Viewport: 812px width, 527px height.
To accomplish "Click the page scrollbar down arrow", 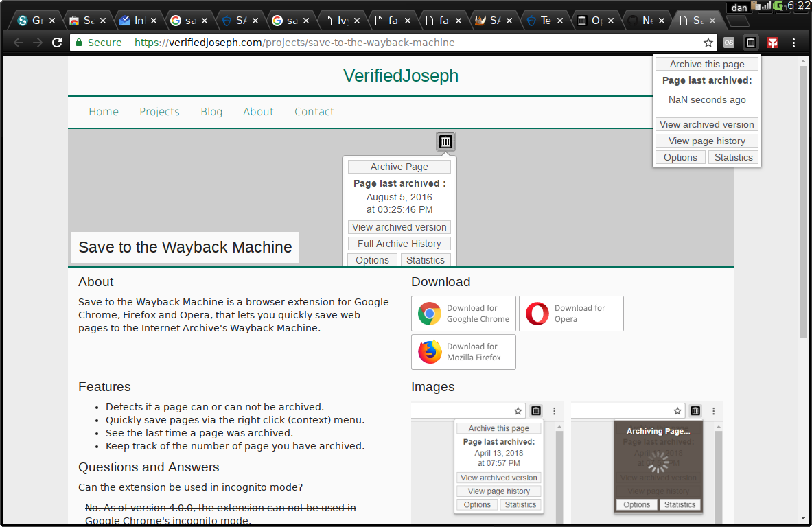I will click(803, 518).
